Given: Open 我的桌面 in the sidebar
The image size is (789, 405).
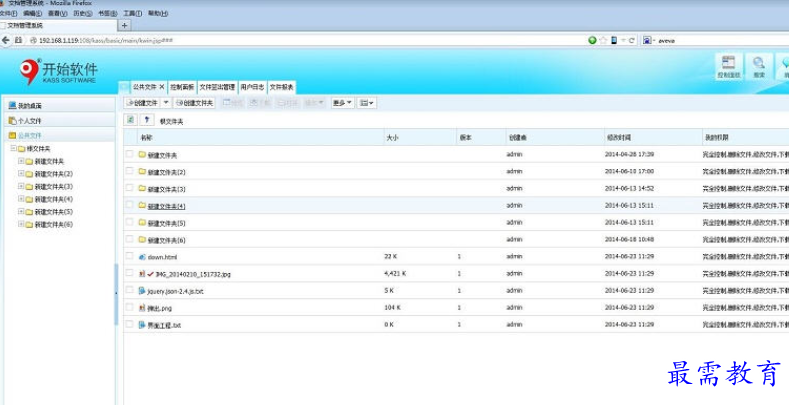Looking at the screenshot, I should coord(59,105).
